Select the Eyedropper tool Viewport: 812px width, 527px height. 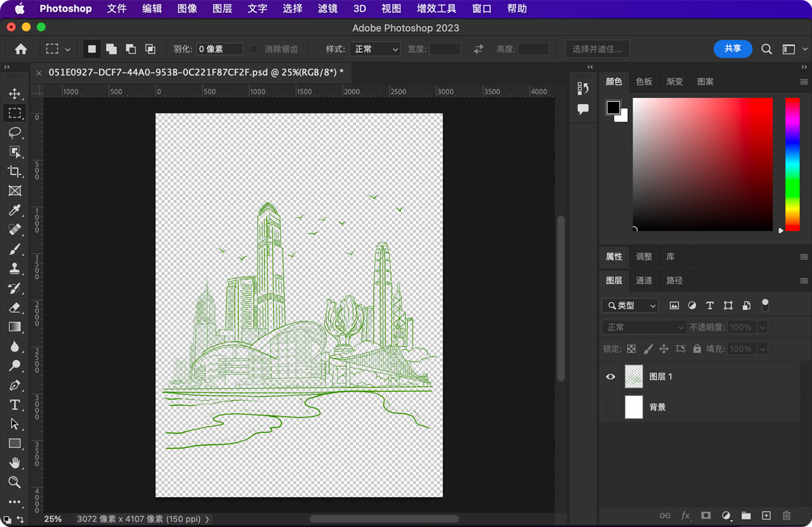click(x=14, y=211)
